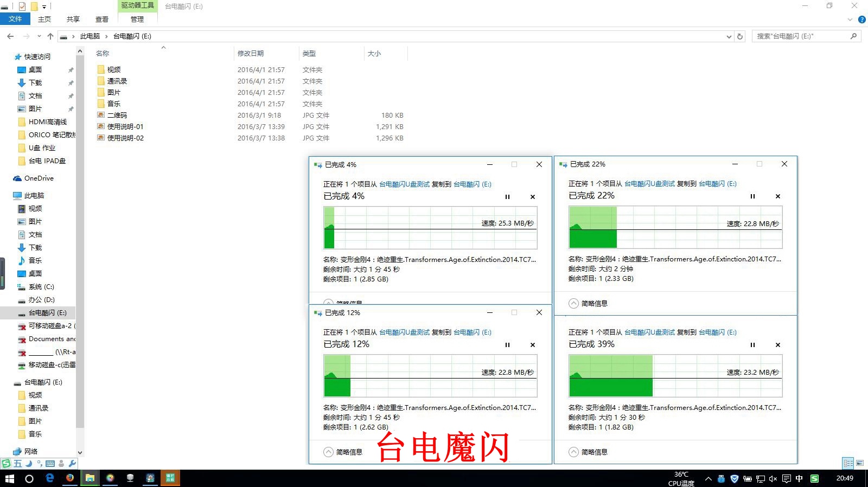Open the 共享 ribbon tab
The width and height of the screenshot is (868, 487).
pos(73,19)
